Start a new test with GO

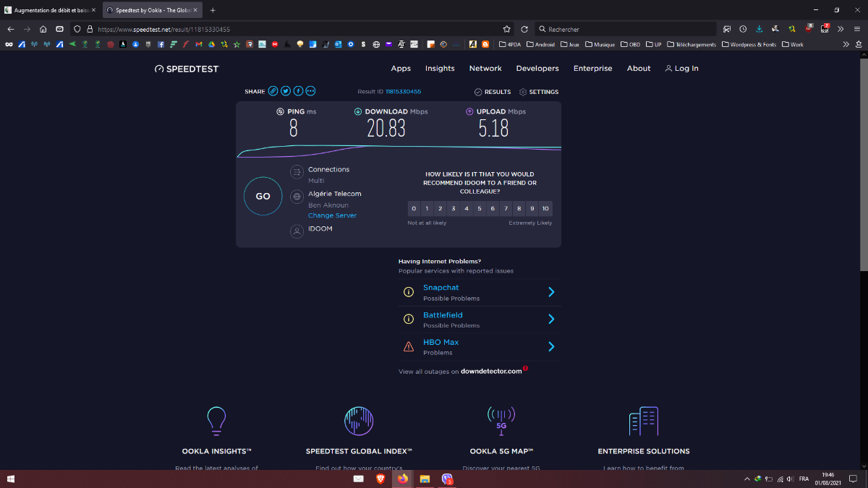coord(263,196)
